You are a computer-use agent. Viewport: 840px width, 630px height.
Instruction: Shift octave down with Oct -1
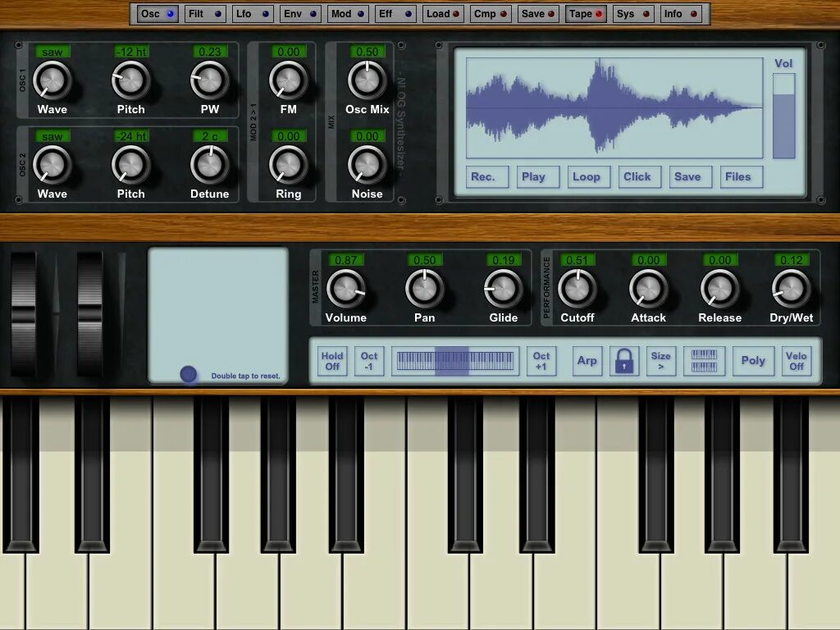369,361
